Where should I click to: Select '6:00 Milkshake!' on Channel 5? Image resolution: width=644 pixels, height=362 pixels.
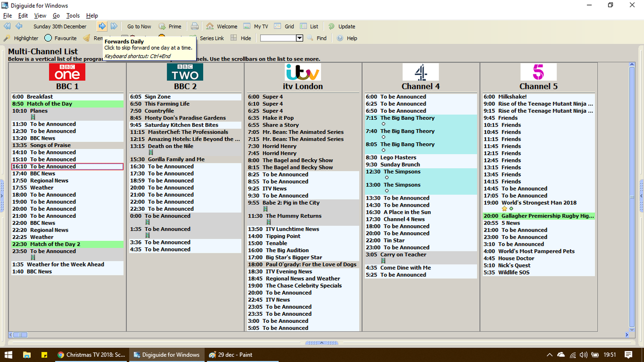coord(539,97)
